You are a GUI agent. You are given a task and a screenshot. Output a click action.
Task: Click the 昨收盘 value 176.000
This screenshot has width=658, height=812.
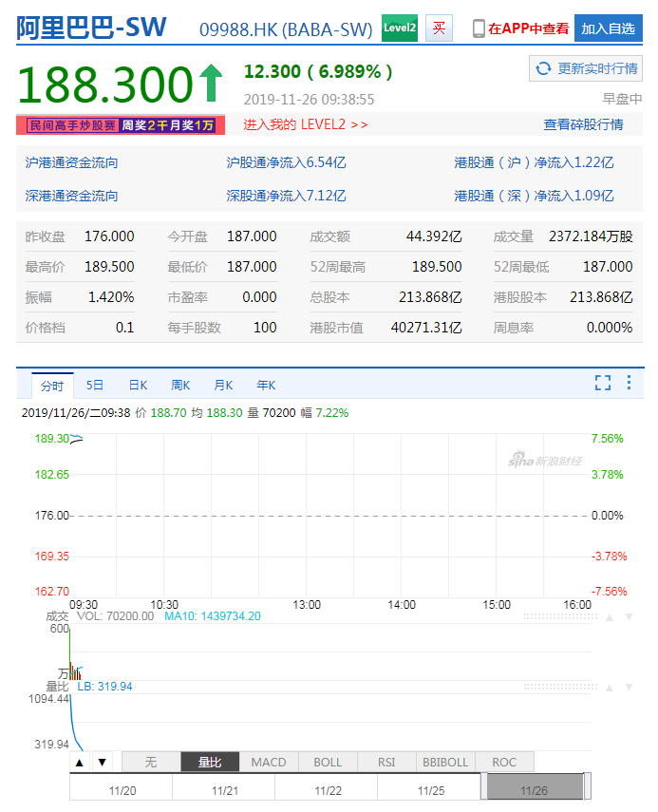[x=109, y=236]
